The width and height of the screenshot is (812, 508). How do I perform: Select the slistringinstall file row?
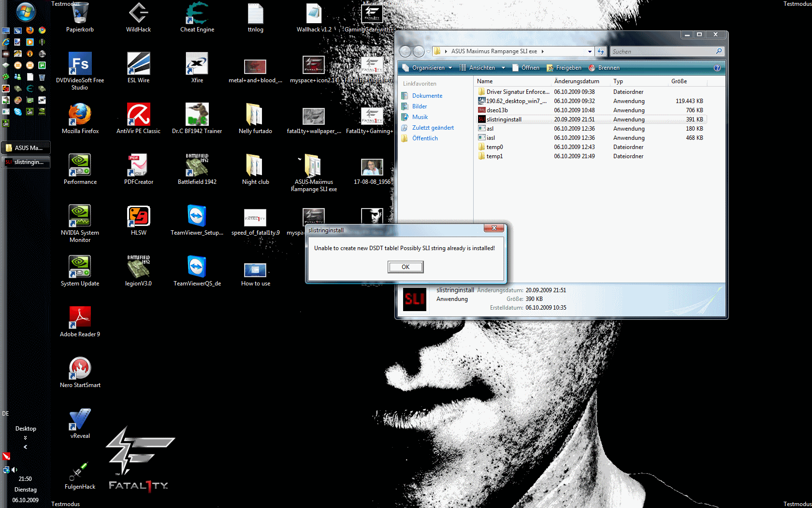[591, 120]
